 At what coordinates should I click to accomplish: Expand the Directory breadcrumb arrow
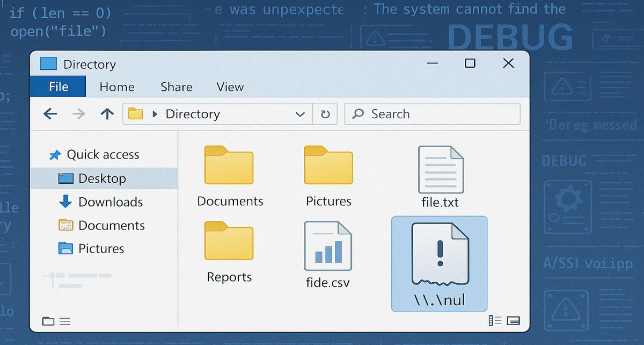click(x=155, y=113)
